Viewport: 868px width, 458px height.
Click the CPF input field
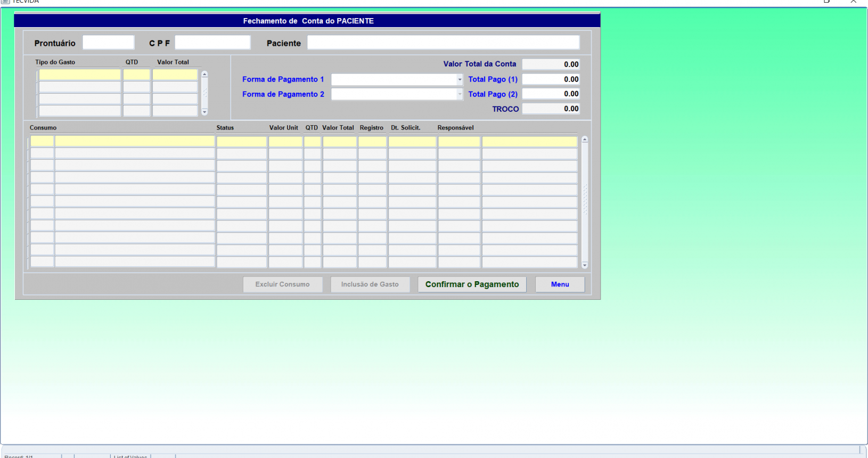[x=212, y=43]
